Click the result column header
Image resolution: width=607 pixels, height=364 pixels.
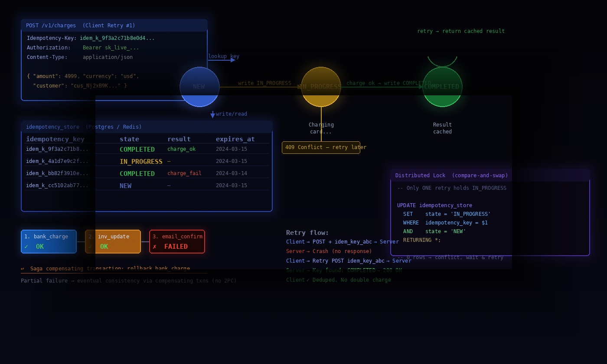[179, 139]
